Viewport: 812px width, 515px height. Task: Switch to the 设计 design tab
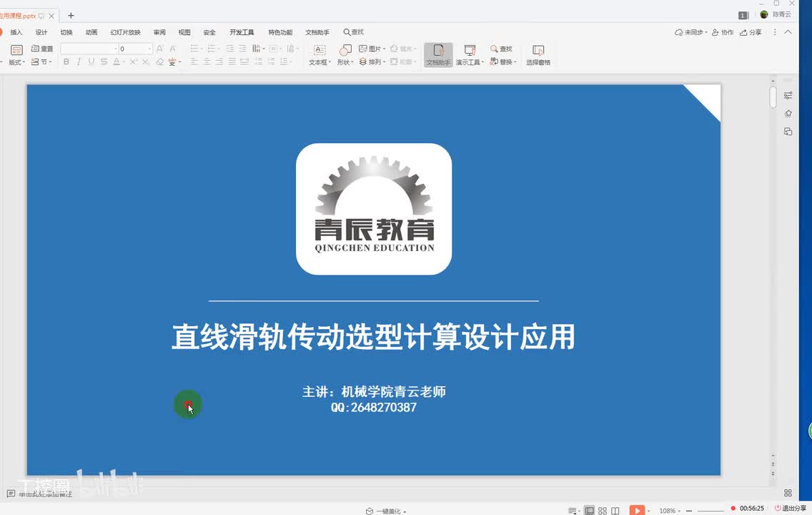(41, 32)
